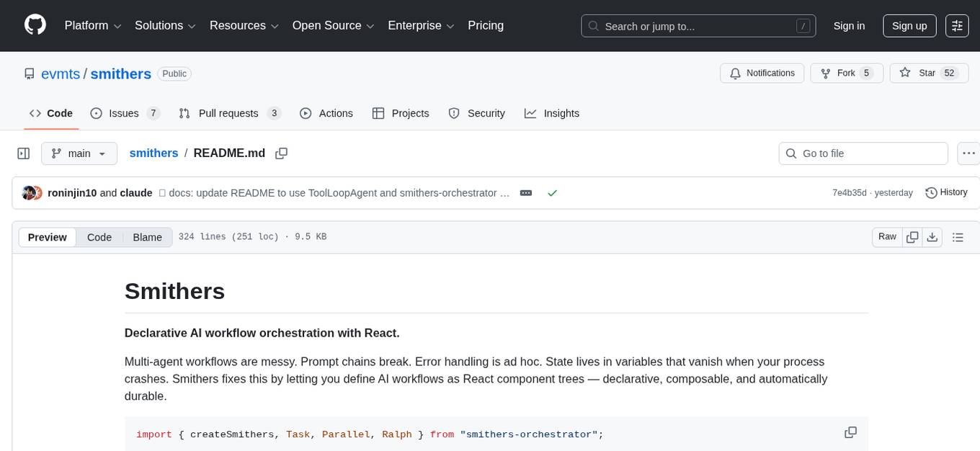Open the appearance settings icon in header
This screenshot has width=980, height=451.
click(957, 26)
